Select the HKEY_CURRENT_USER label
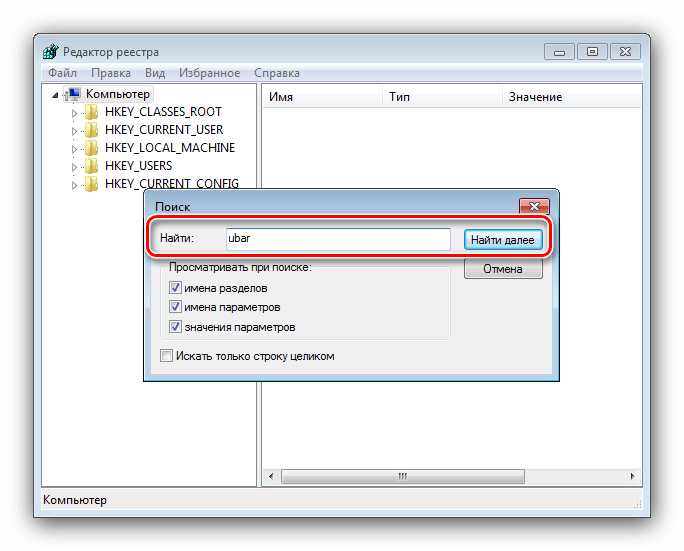This screenshot has height=551, width=684. click(x=164, y=130)
